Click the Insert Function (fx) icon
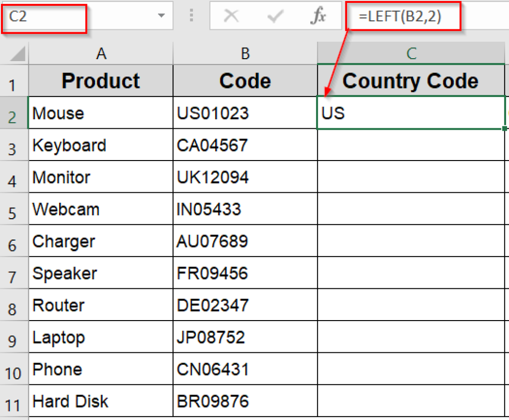Screen dimensions: 509x420 point(319,16)
